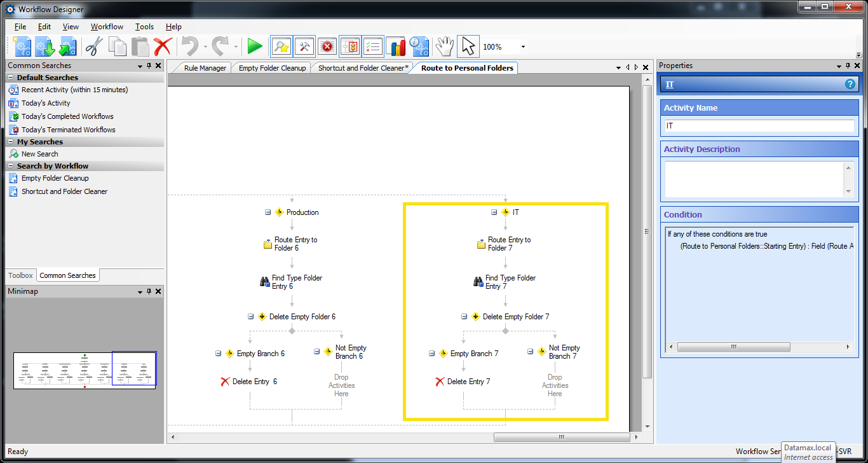Click the red X Delete toolbar icon
This screenshot has height=463, width=868.
click(163, 46)
